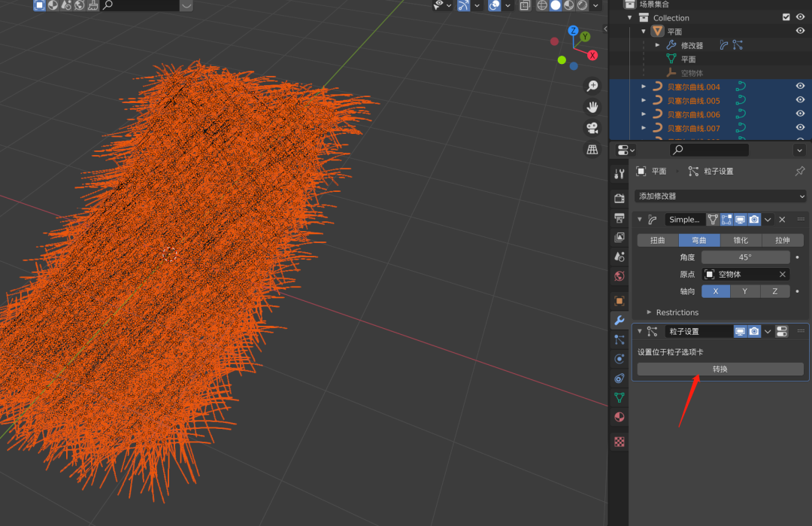Open properties options dropdown beside search
The image size is (812, 526).
(x=799, y=151)
